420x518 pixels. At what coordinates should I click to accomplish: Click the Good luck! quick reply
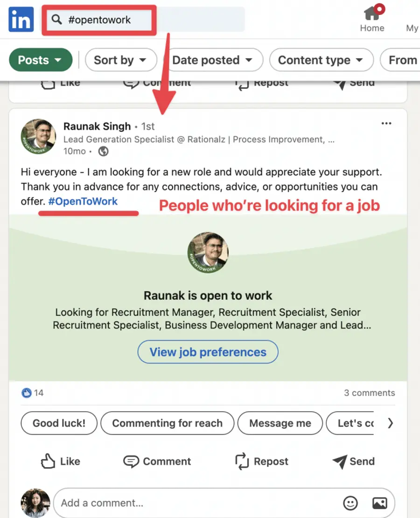tap(59, 423)
